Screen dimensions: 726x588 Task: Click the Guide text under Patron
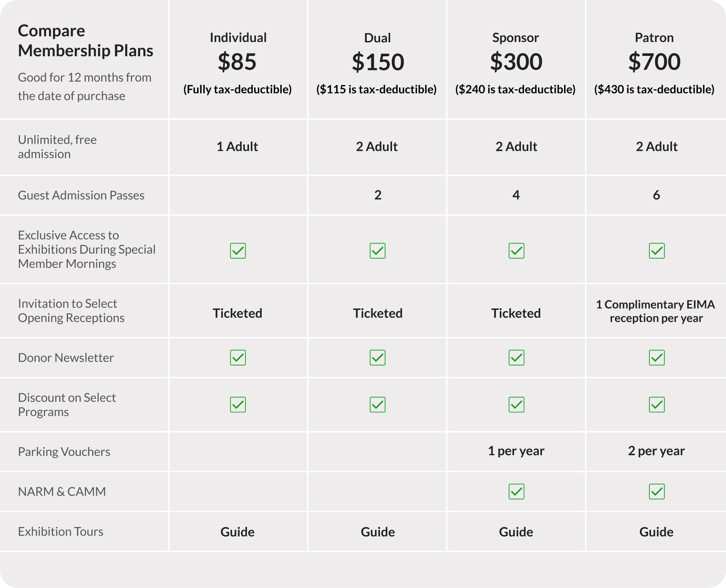656,532
